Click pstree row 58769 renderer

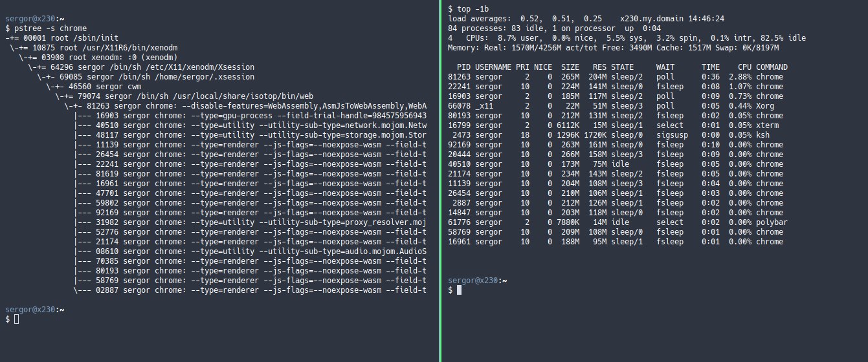tap(249, 281)
